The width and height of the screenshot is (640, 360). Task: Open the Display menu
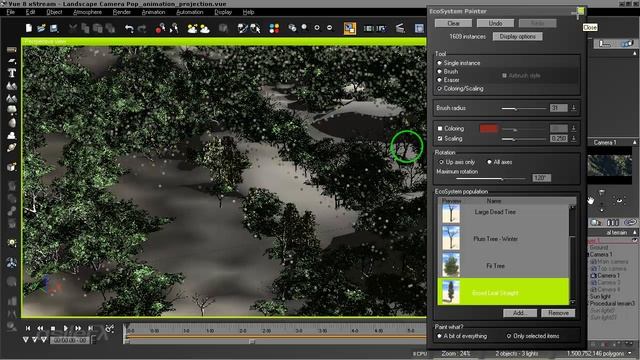coord(223,12)
